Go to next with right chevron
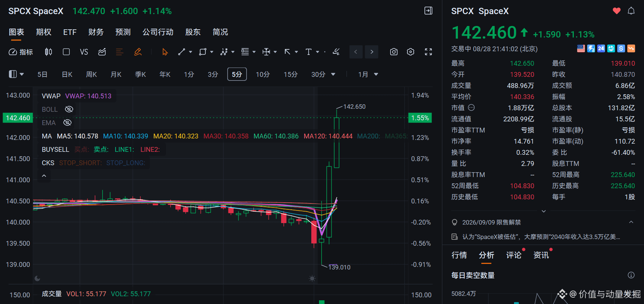 pyautogui.click(x=372, y=52)
